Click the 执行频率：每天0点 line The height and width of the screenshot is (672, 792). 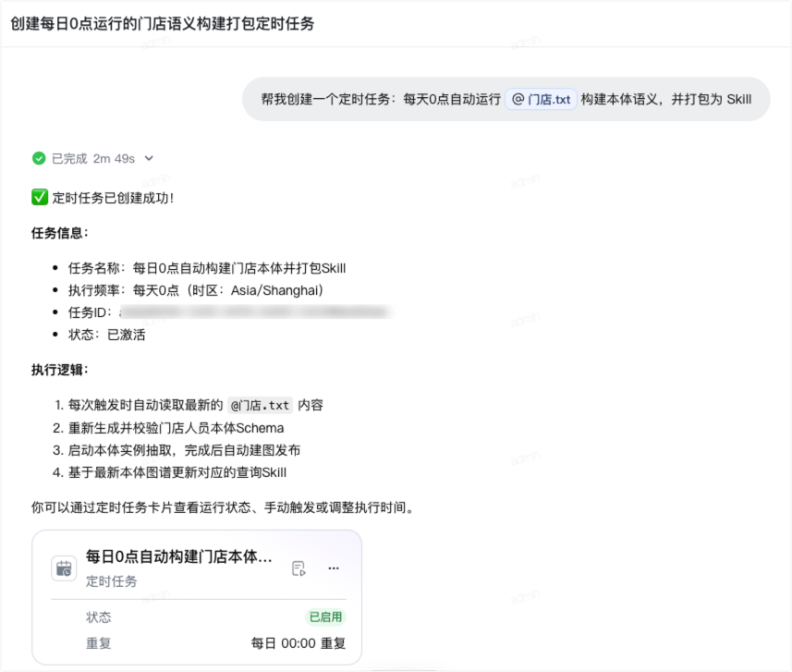(196, 290)
